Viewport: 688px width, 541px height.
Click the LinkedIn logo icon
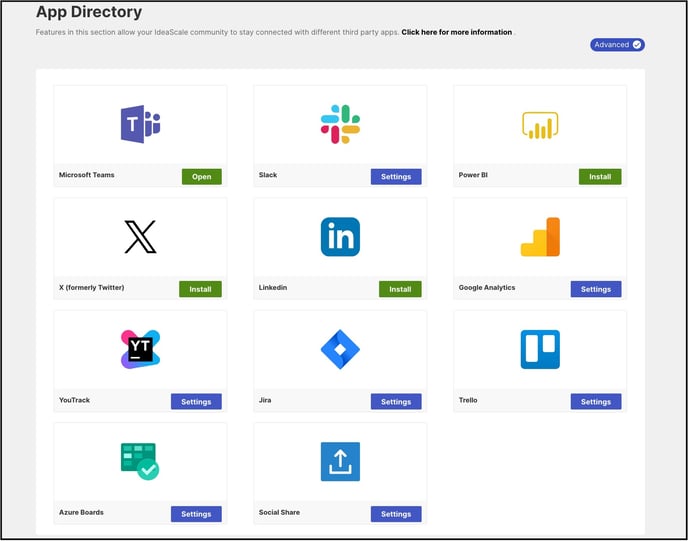340,237
